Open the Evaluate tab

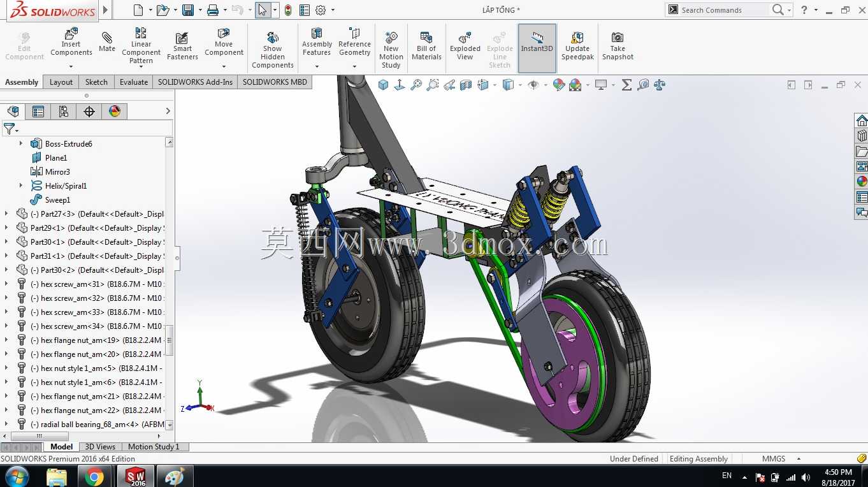[x=134, y=82]
